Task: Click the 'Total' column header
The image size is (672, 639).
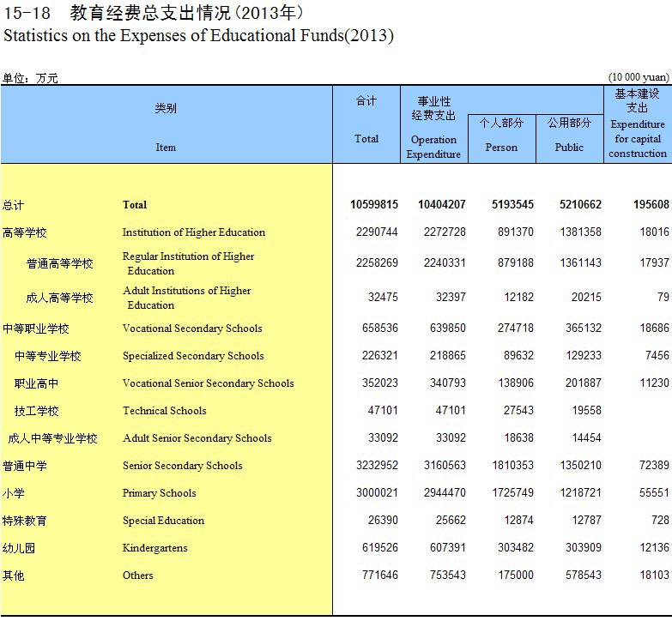Action: pos(366,139)
